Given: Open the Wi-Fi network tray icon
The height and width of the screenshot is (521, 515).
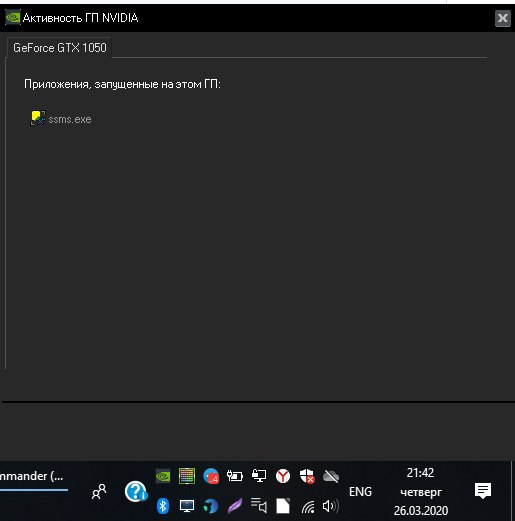Looking at the screenshot, I should 308,507.
